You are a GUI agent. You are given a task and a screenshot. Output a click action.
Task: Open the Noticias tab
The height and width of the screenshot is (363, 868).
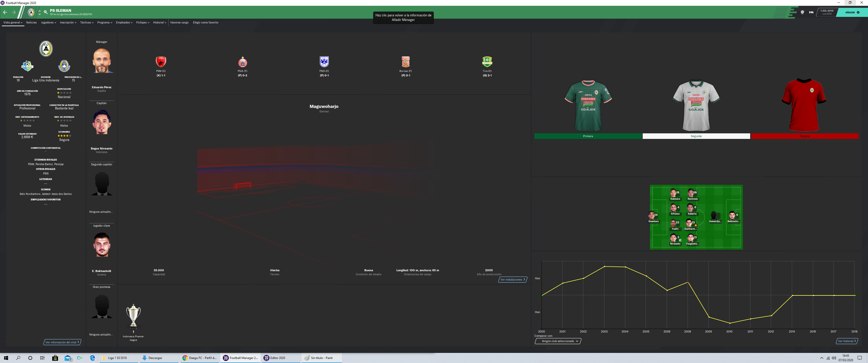31,22
